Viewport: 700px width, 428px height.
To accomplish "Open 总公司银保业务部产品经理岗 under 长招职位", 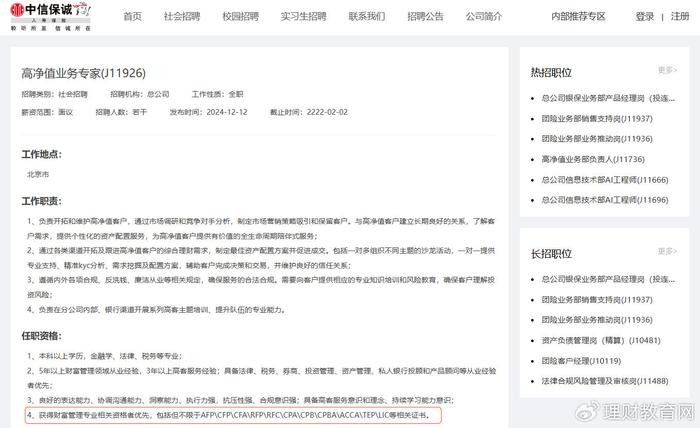I will [608, 279].
